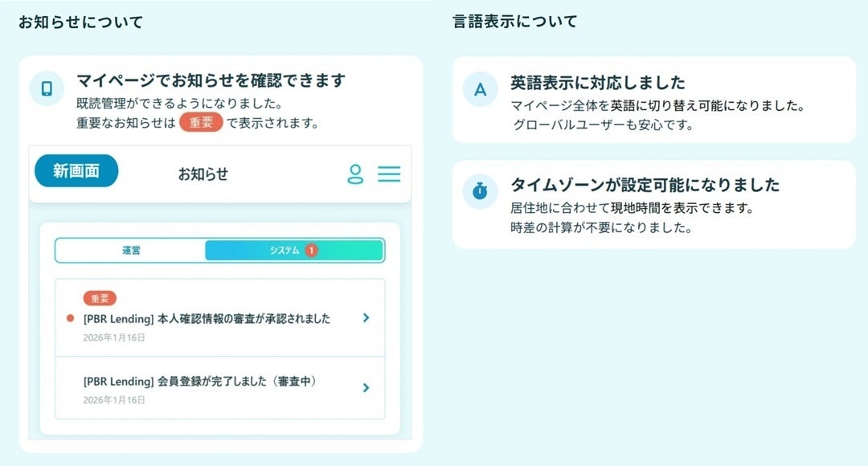Click the マイページでお知らせを確認できます heading
Screen dimensions: 868x466
[211, 81]
